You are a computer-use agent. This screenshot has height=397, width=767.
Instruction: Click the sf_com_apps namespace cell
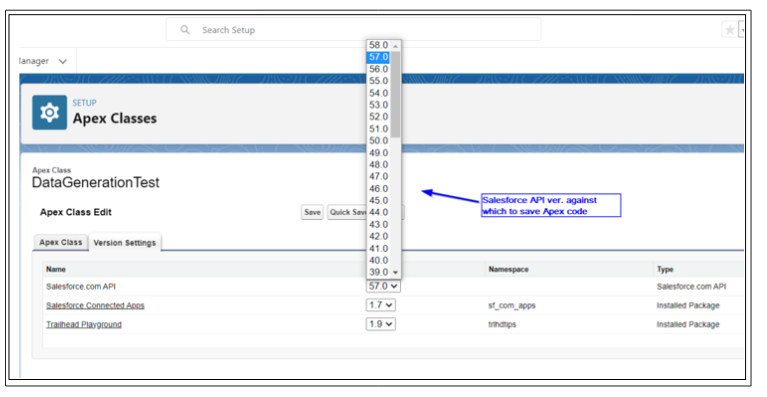tap(512, 306)
